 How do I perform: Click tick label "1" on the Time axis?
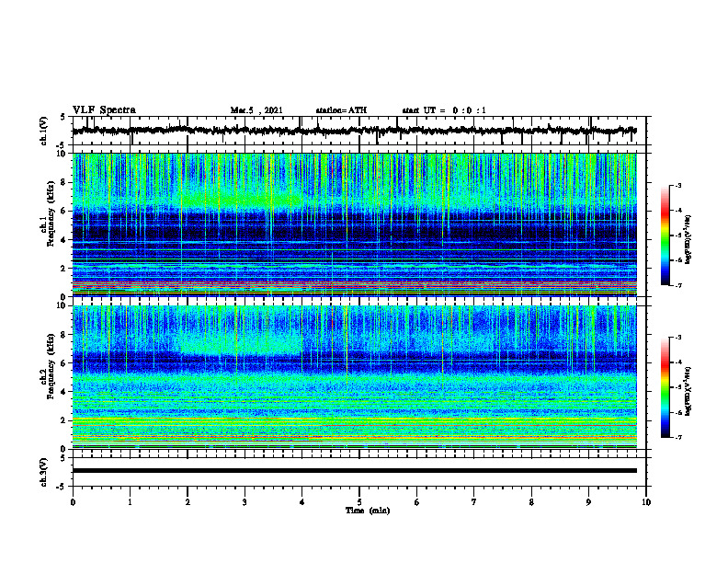[x=130, y=502]
